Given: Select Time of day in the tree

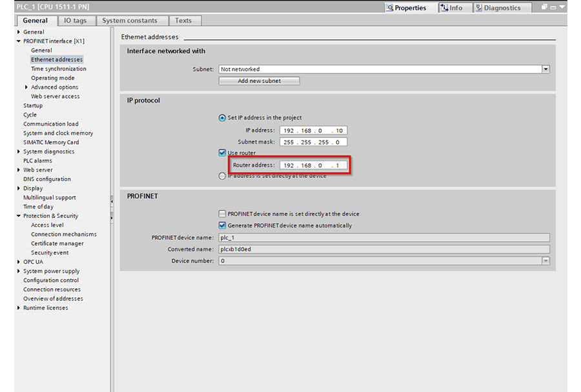Looking at the screenshot, I should (38, 207).
